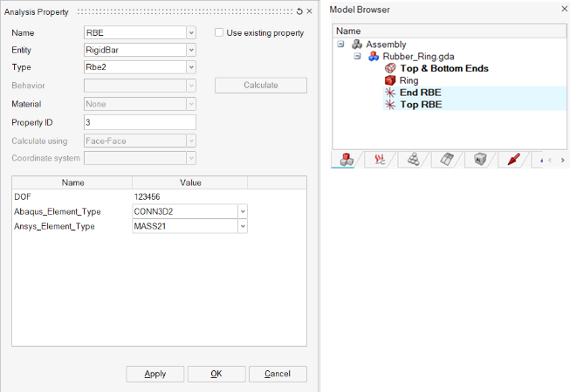570x392 pixels.
Task: Select Top & Bottom Ends tree item
Action: (x=443, y=68)
